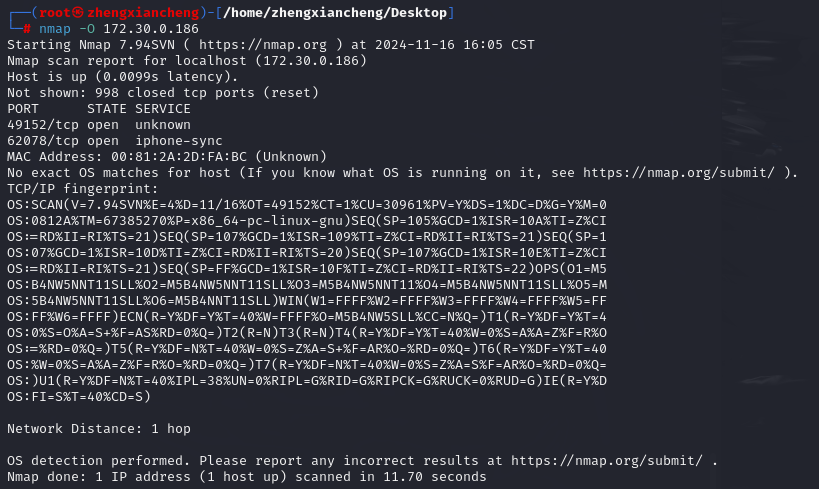Click the 49152/tcp port entry
Screen dimensions: 819x489
tap(43, 125)
